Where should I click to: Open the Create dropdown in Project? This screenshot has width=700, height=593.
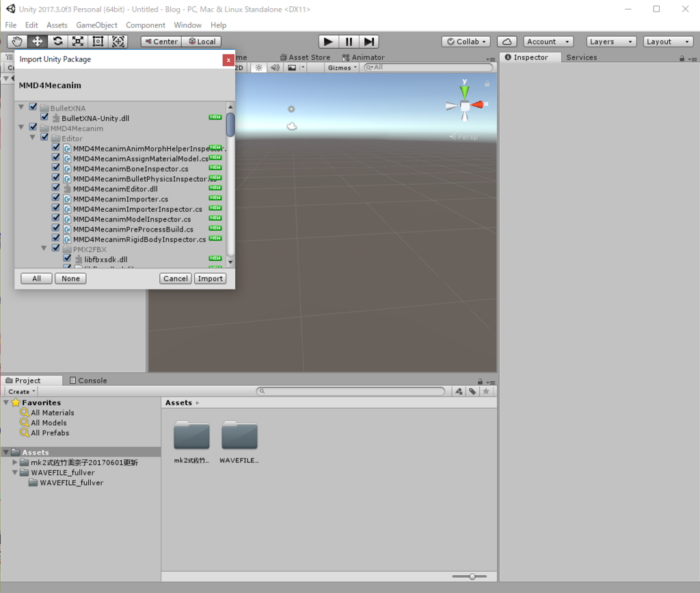tap(21, 391)
